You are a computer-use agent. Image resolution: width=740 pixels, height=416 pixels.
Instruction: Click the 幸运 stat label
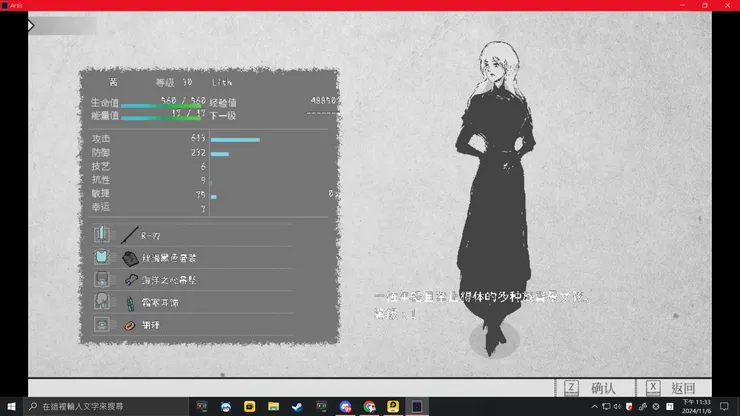click(x=101, y=207)
